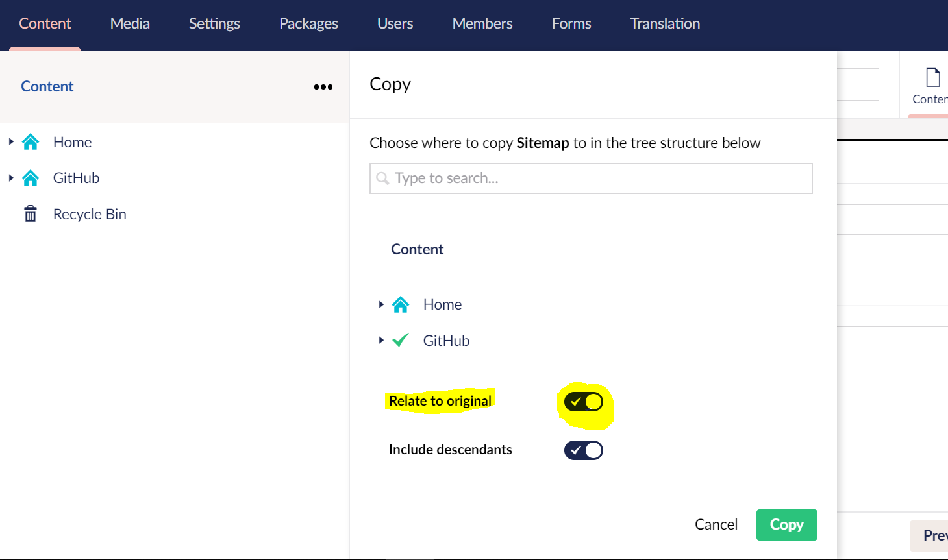
Task: Expand the GitHub node in sidebar tree
Action: [x=11, y=177]
